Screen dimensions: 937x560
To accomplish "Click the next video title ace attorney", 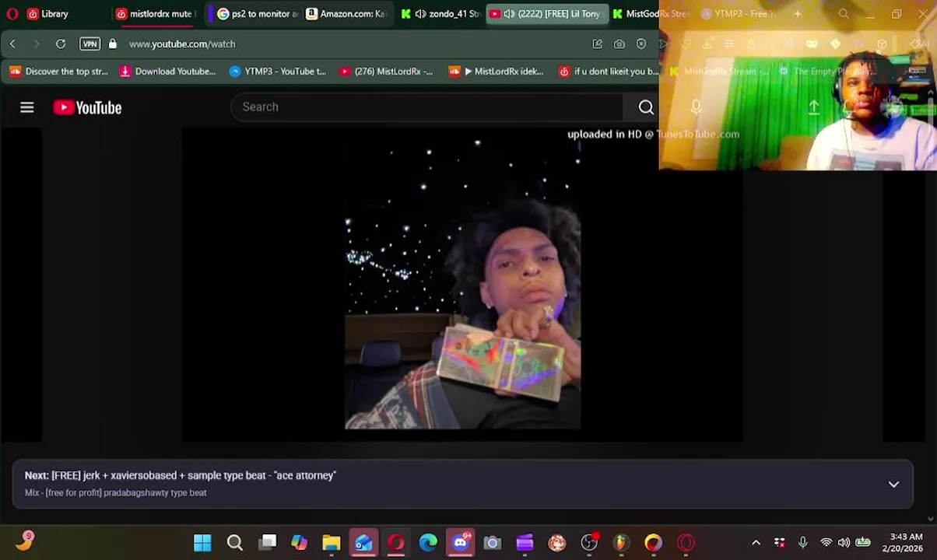I will 194,475.
